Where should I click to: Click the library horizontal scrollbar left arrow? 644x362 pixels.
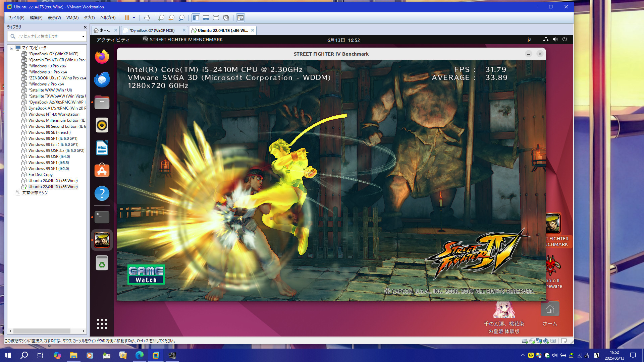[x=10, y=331]
